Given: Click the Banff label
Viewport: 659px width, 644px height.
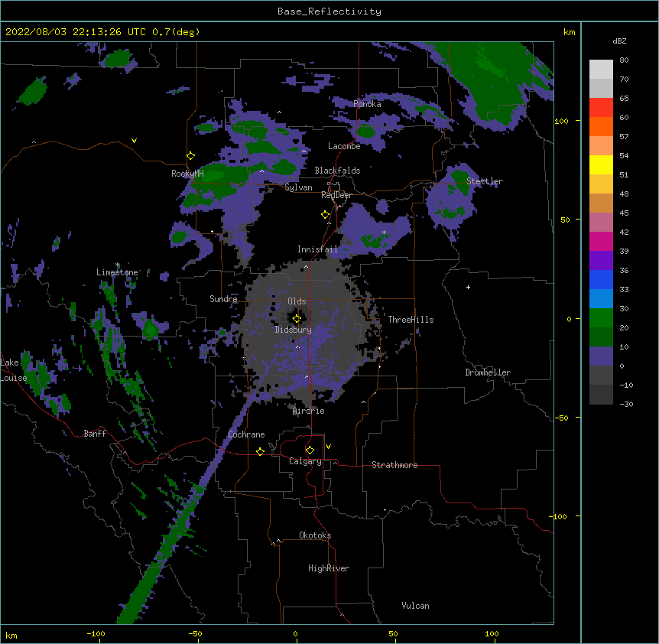Looking at the screenshot, I should [x=95, y=434].
